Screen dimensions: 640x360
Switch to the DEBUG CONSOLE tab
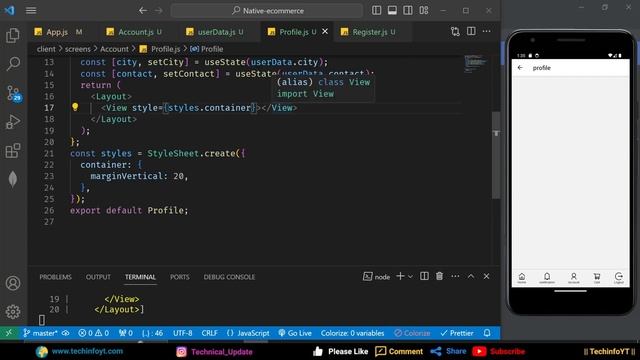(x=229, y=277)
